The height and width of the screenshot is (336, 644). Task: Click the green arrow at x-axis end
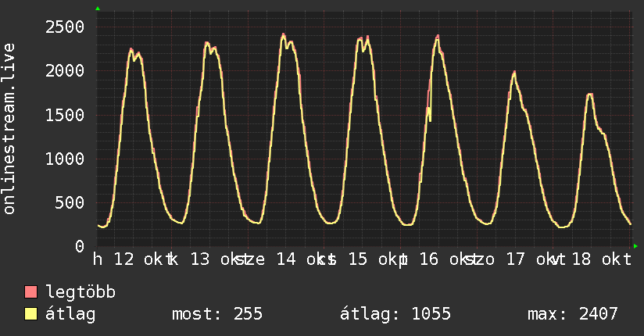635,246
